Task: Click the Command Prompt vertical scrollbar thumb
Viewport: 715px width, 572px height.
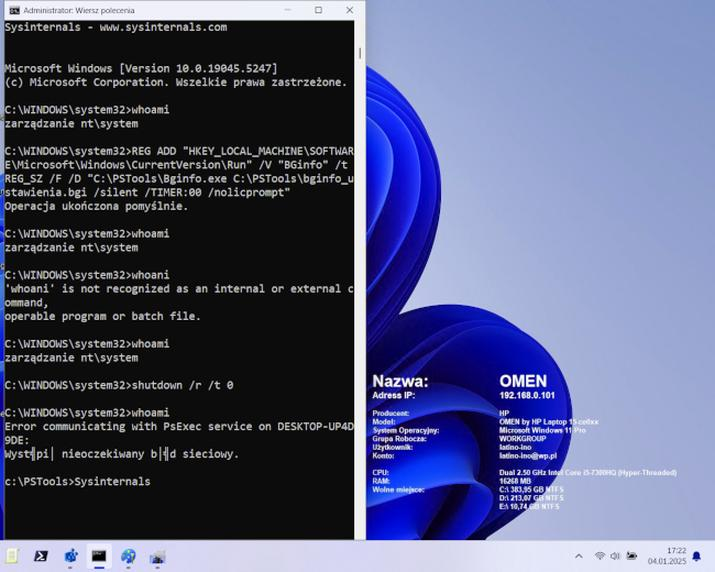Action: [360, 53]
